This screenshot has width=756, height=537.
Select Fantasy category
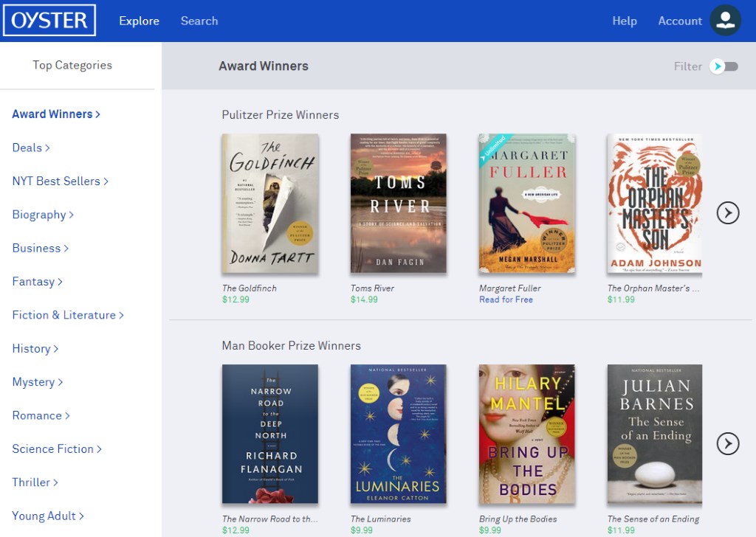37,281
